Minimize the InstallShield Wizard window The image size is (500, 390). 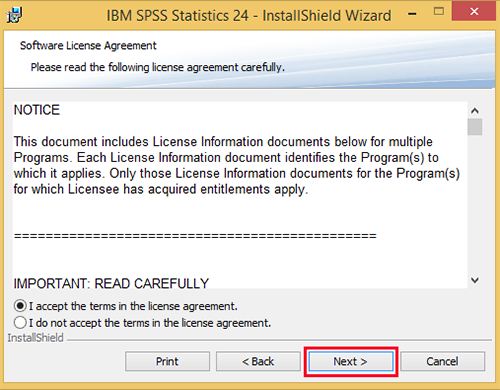[x=412, y=14]
